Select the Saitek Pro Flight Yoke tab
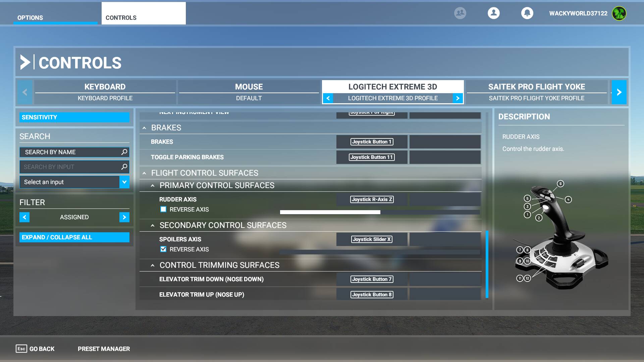Image resolution: width=644 pixels, height=362 pixels. 536,87
